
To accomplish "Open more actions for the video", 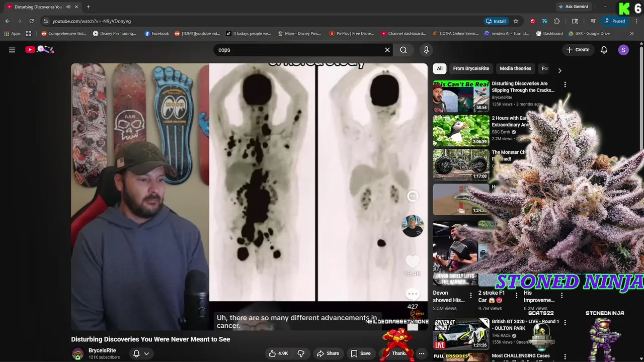I will (422, 353).
